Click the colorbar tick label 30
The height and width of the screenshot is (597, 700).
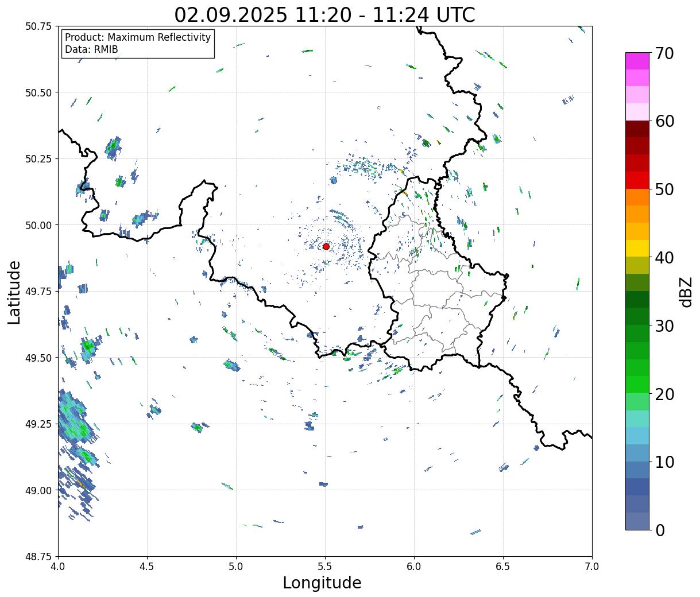click(x=664, y=325)
